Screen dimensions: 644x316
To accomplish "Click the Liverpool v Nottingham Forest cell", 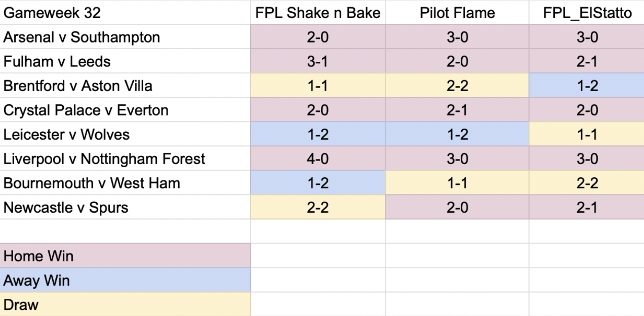I will pos(125,159).
